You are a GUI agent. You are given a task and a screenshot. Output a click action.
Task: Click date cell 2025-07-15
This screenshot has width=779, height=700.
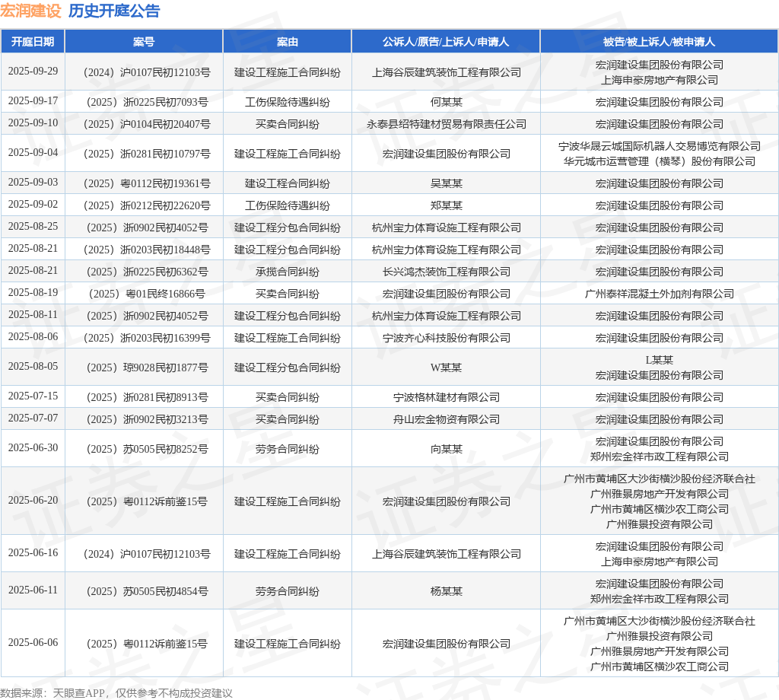click(33, 396)
